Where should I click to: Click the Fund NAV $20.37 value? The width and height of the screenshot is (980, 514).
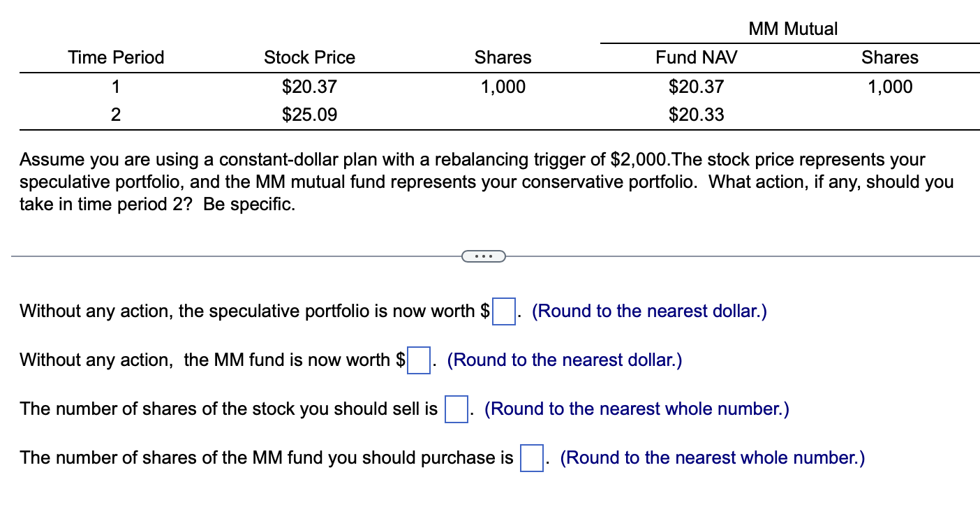696,87
